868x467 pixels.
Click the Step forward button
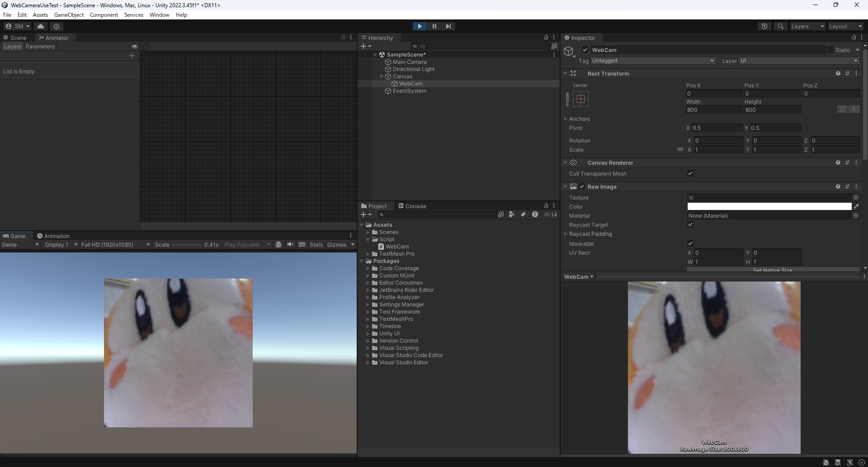pyautogui.click(x=448, y=26)
